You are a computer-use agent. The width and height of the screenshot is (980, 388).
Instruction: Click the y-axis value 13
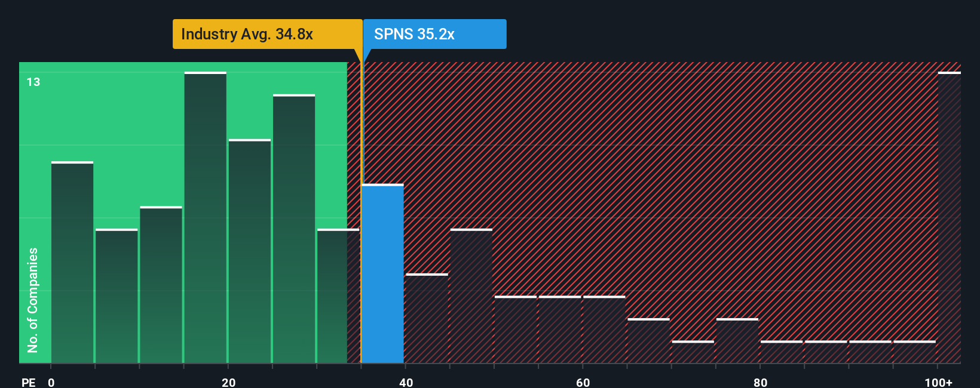pyautogui.click(x=33, y=82)
